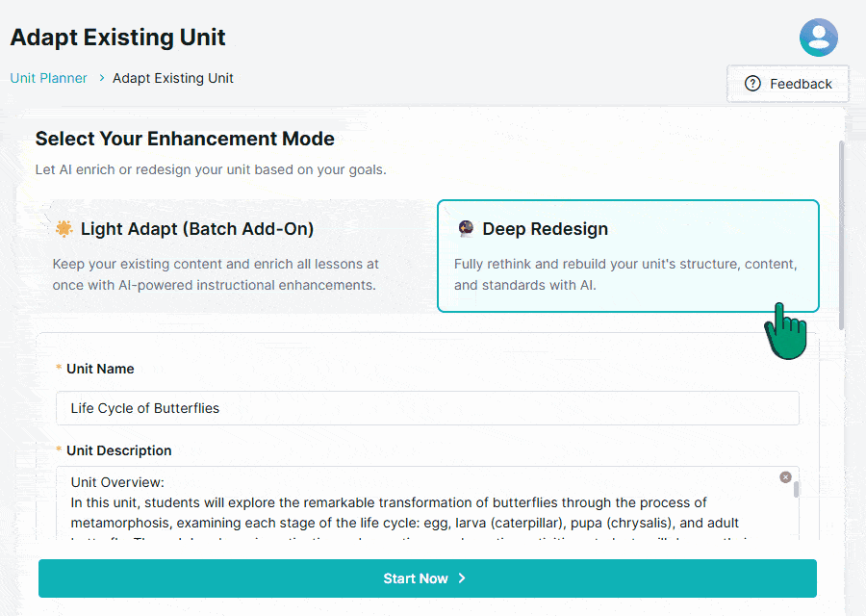Viewport: 866px width, 616px height.
Task: Click the Unit Description text area scrollbar
Action: click(x=796, y=491)
